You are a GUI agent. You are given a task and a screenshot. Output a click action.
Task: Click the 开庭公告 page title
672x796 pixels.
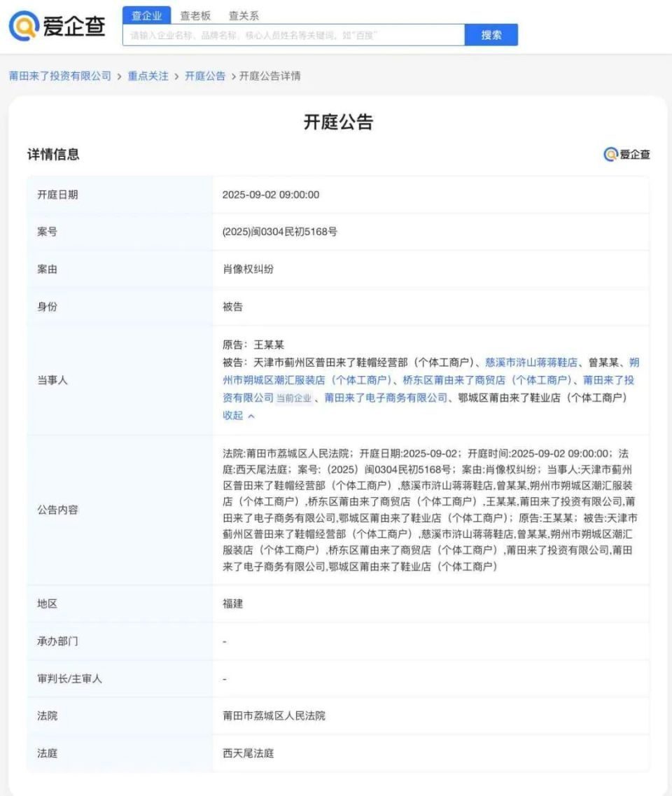point(338,122)
